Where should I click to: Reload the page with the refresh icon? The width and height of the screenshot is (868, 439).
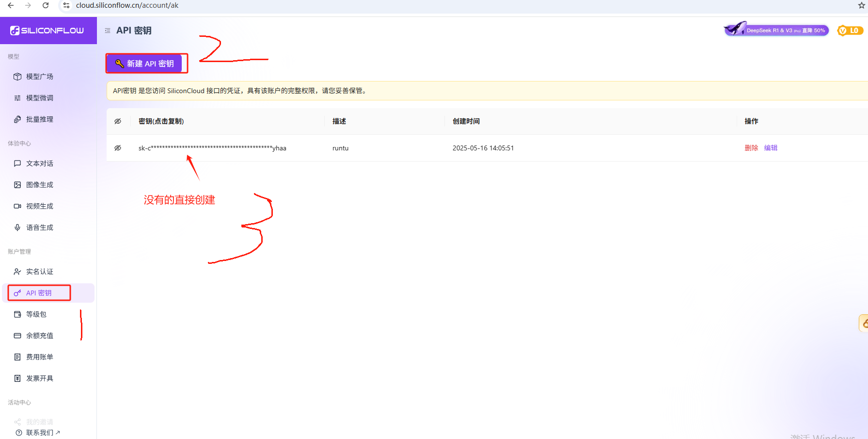tap(46, 5)
